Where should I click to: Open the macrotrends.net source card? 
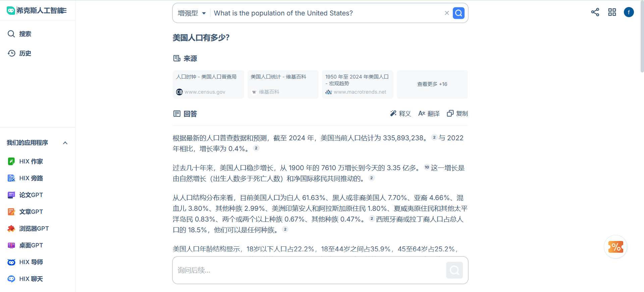358,84
